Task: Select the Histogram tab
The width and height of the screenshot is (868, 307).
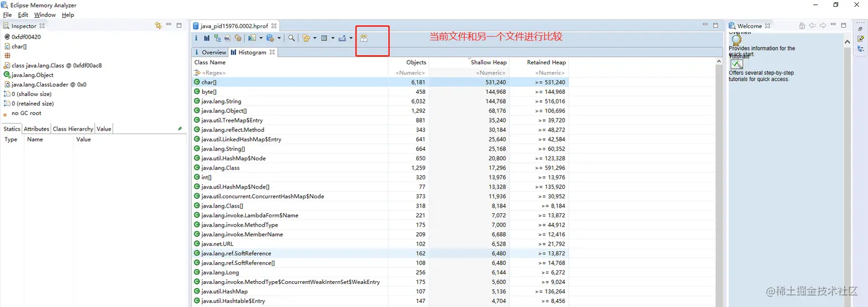Action: pos(253,52)
